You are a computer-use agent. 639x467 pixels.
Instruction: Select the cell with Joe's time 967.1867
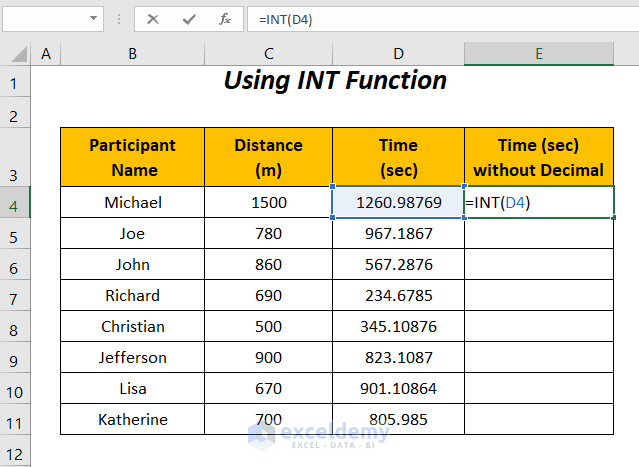point(398,234)
